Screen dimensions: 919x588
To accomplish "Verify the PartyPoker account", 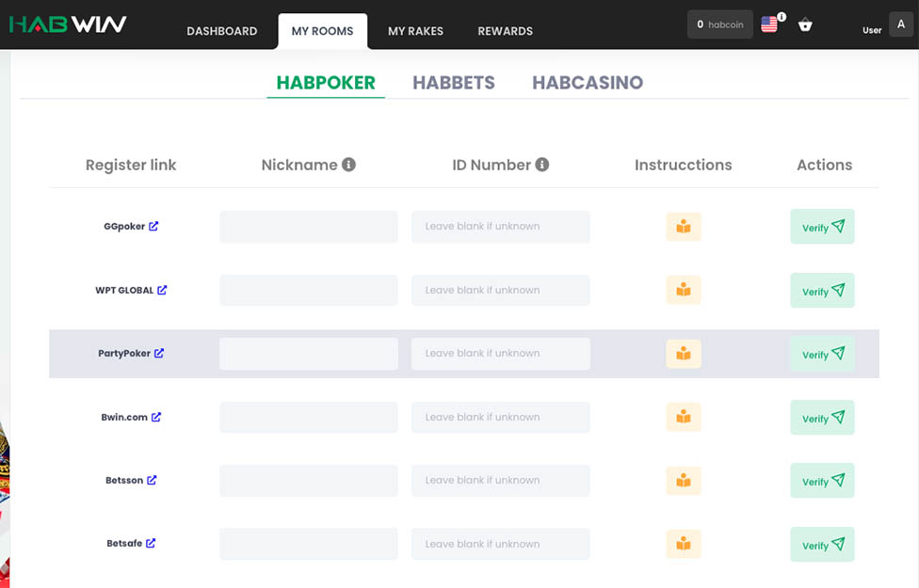I will point(822,354).
